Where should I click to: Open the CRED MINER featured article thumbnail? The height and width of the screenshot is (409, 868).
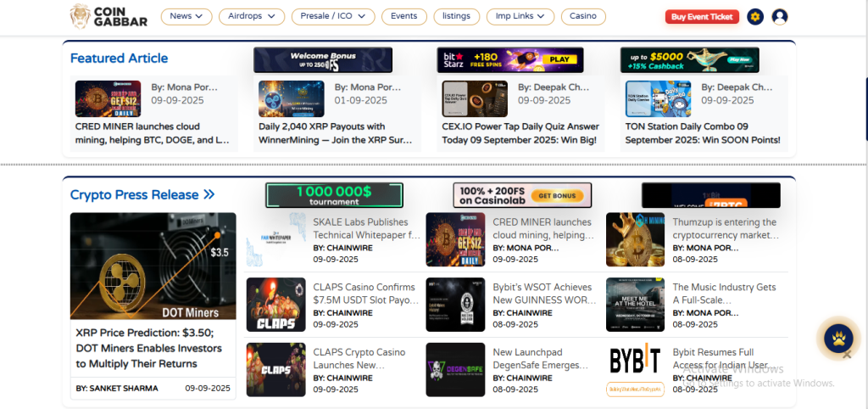(108, 99)
